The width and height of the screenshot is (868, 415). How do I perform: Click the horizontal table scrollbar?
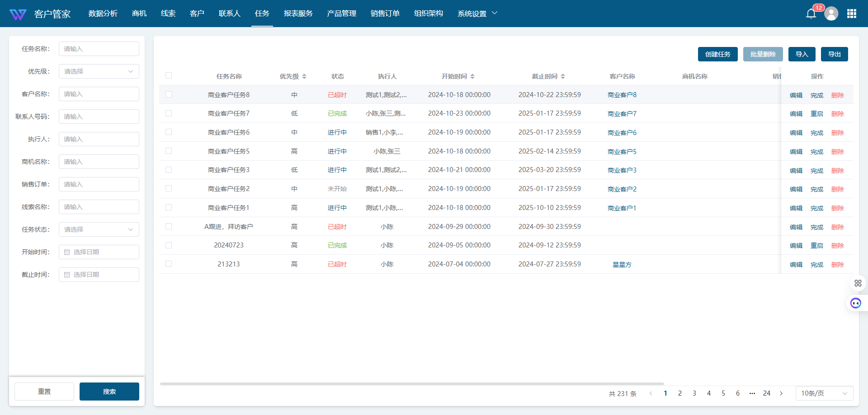(411, 384)
